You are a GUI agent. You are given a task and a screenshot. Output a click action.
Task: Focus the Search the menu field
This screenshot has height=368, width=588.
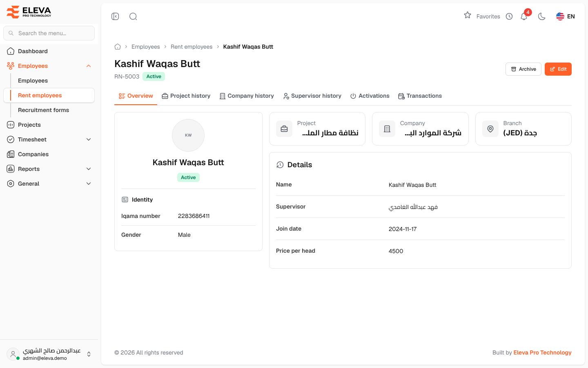(49, 33)
